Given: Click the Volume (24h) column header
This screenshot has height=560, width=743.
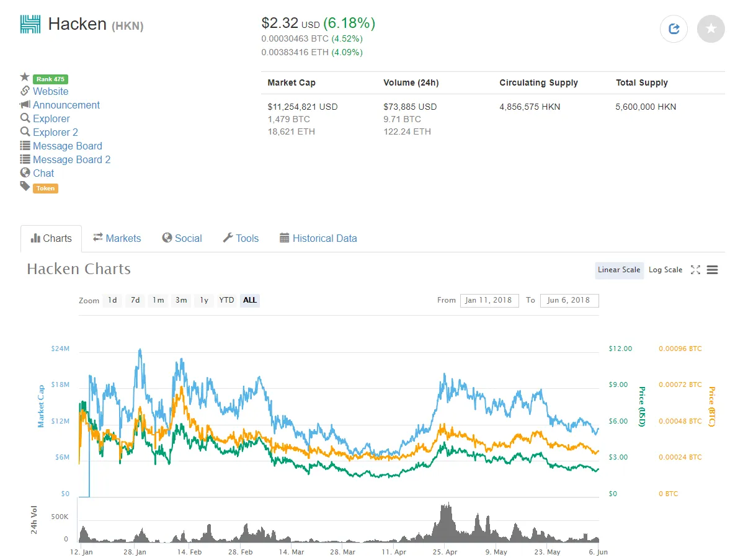Looking at the screenshot, I should (x=411, y=83).
